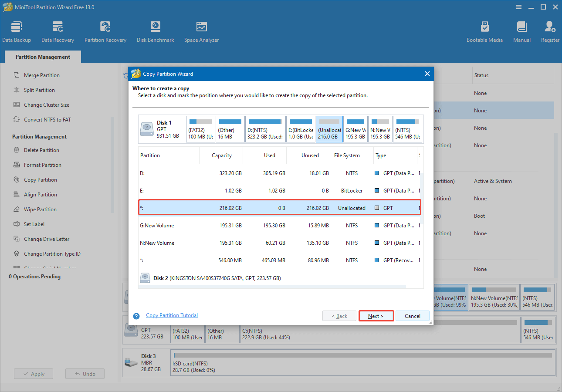Screen dimensions: 562x392
Task: Open the hamburger menu in the title bar
Action: (518, 7)
